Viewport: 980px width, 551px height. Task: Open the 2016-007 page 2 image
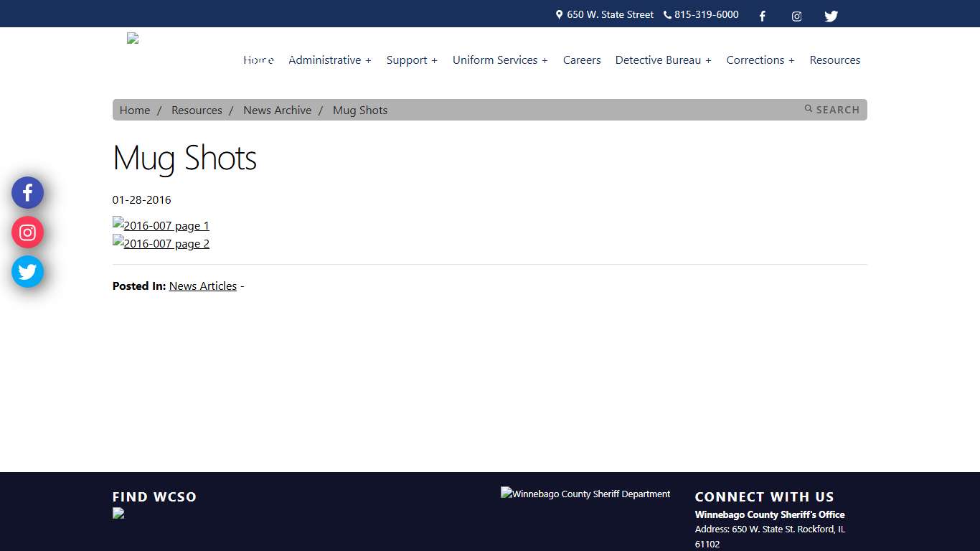[161, 243]
